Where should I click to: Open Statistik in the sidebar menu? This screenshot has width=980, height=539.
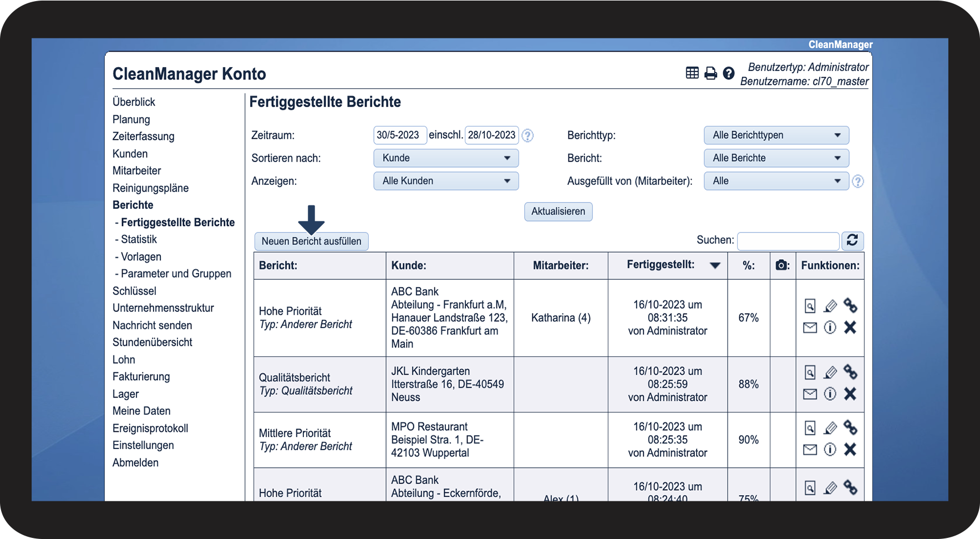tap(139, 239)
